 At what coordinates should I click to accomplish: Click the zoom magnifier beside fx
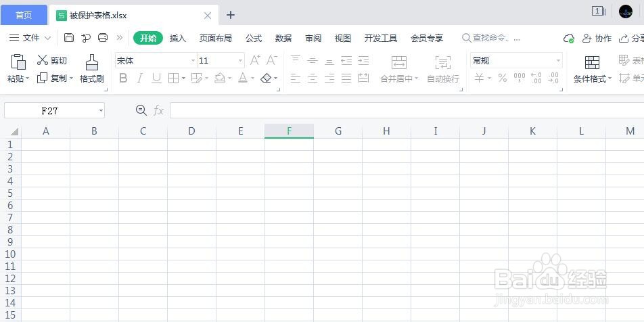pyautogui.click(x=141, y=110)
